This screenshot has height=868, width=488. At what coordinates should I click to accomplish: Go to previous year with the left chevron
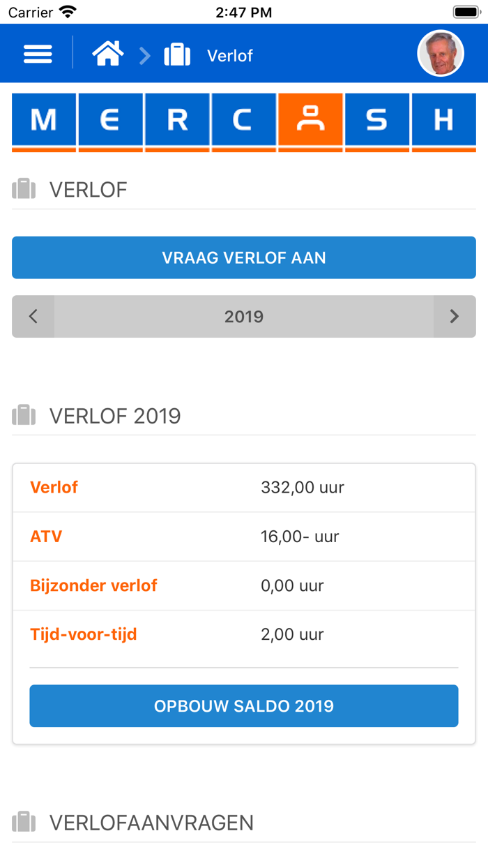coord(33,316)
